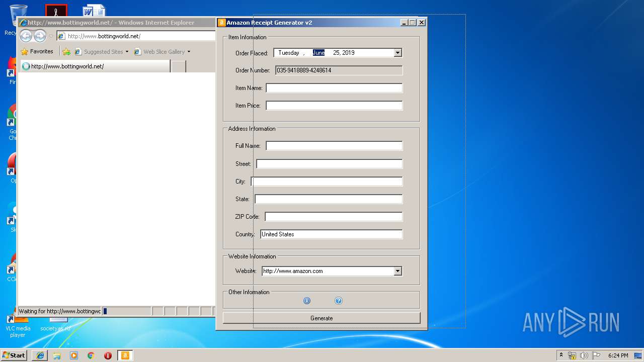Click into the State field
This screenshot has width=644, height=362.
[x=329, y=199]
